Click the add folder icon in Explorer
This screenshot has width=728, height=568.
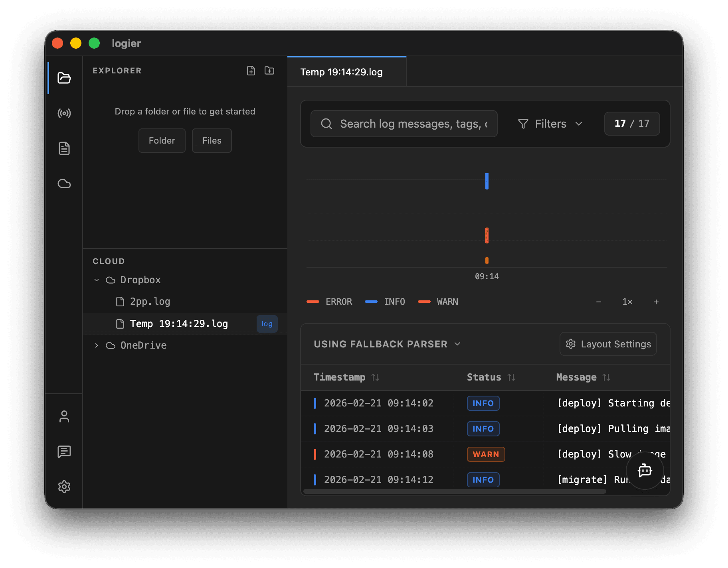pos(269,71)
